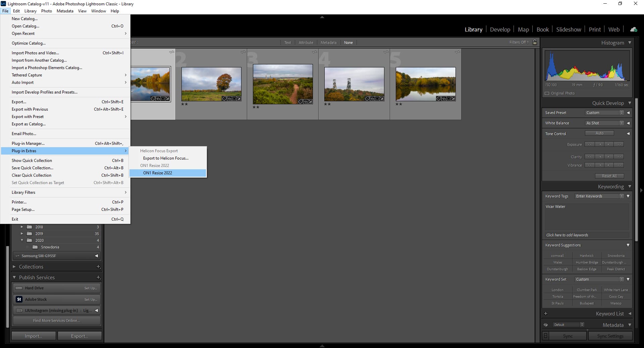The width and height of the screenshot is (644, 348).
Task: Click the Samsung SM-G955F device icon
Action: pos(17,256)
